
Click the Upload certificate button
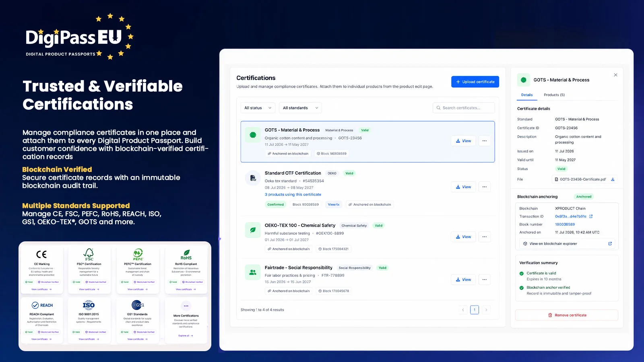pos(475,82)
